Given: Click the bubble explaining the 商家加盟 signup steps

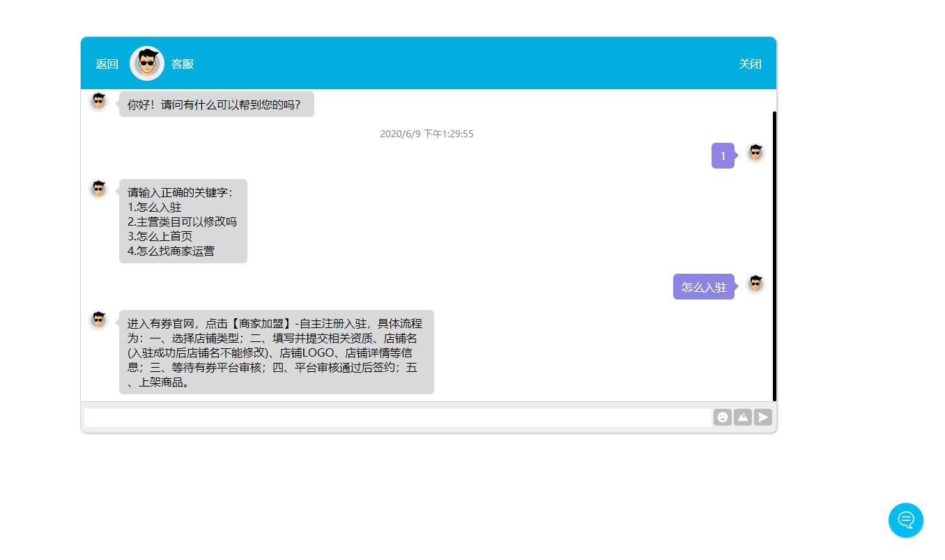Looking at the screenshot, I should [277, 352].
